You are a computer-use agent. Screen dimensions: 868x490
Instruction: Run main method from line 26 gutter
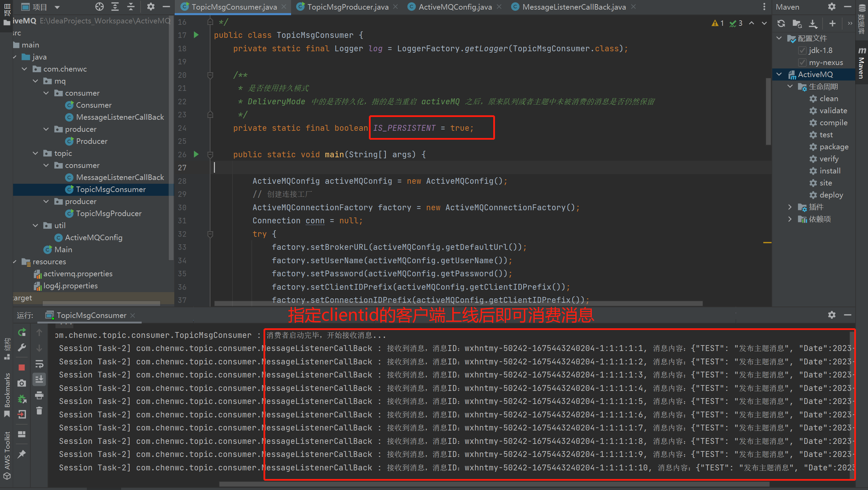(196, 154)
